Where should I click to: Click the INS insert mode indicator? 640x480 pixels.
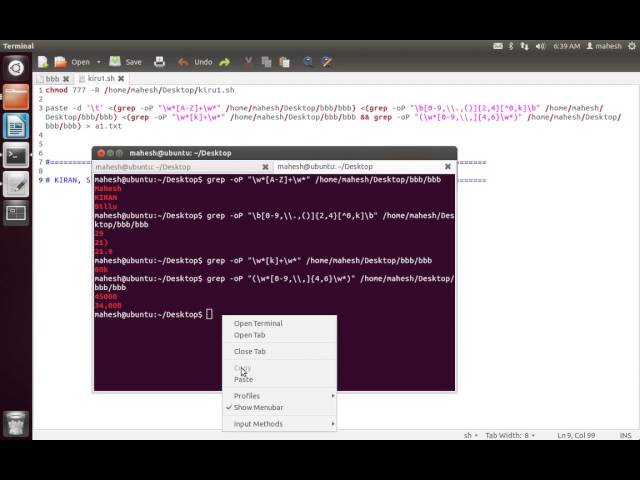pos(625,436)
